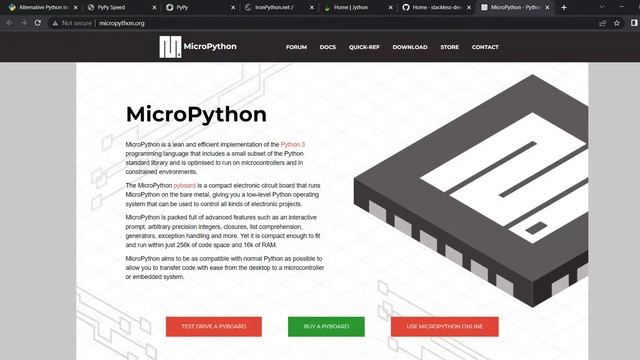Image resolution: width=640 pixels, height=360 pixels.
Task: Close the active MicroPython tab
Action: (x=547, y=7)
